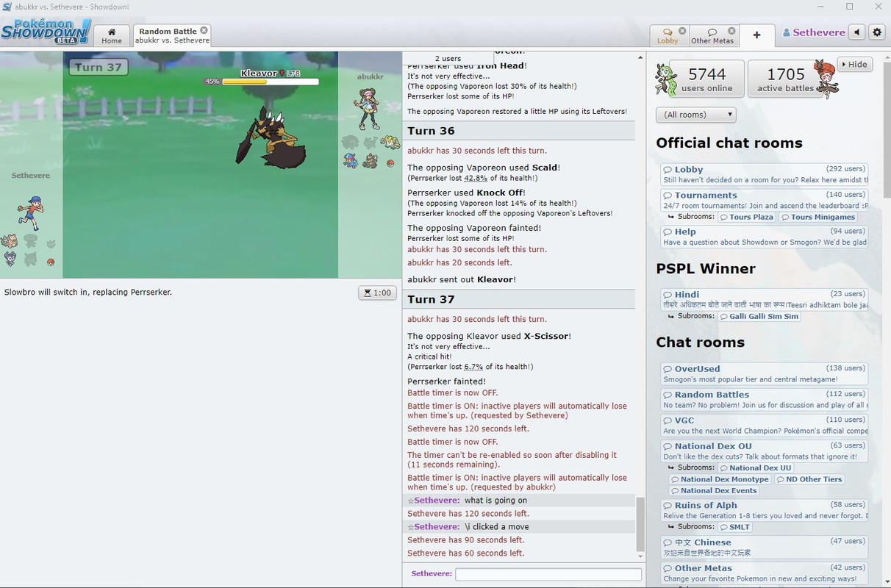Click the Meloetta Pirouette sprite beside active battles
The image size is (891, 588).
click(x=826, y=79)
